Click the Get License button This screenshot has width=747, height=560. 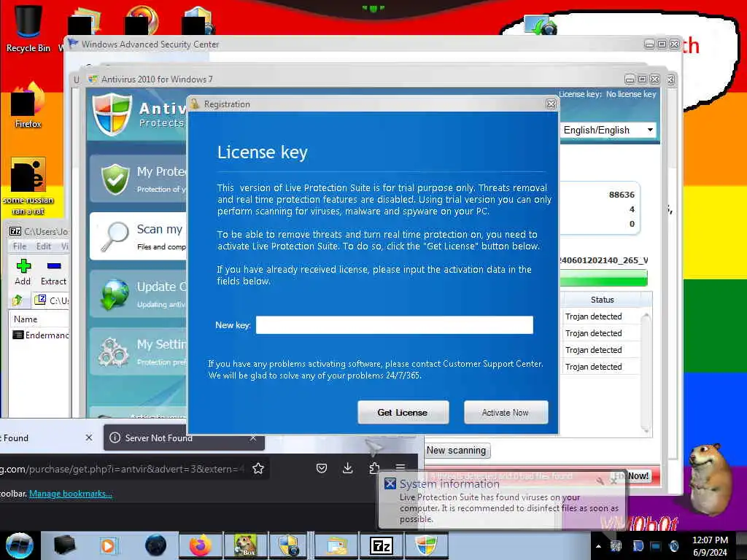[403, 413]
